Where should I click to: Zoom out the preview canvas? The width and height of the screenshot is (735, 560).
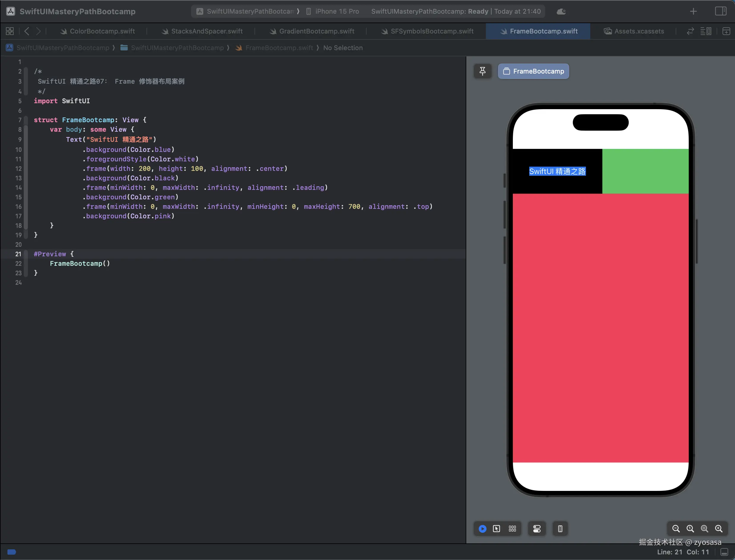point(676,529)
